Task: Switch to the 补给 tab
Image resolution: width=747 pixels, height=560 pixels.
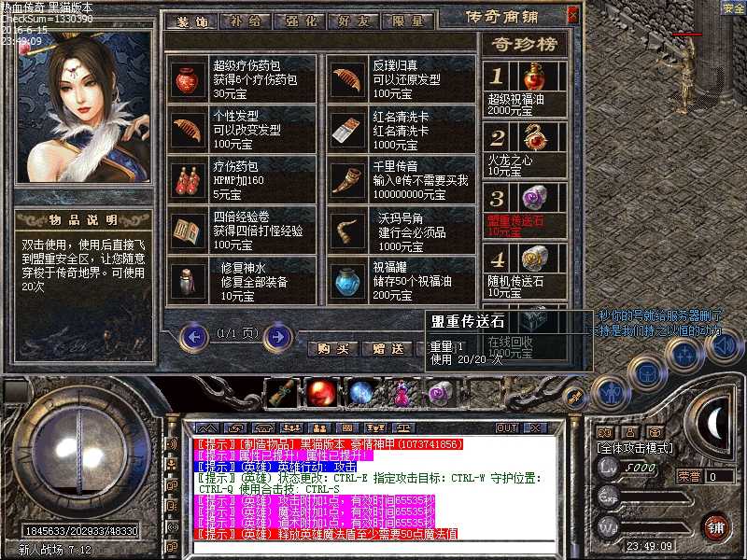Action: coord(246,21)
